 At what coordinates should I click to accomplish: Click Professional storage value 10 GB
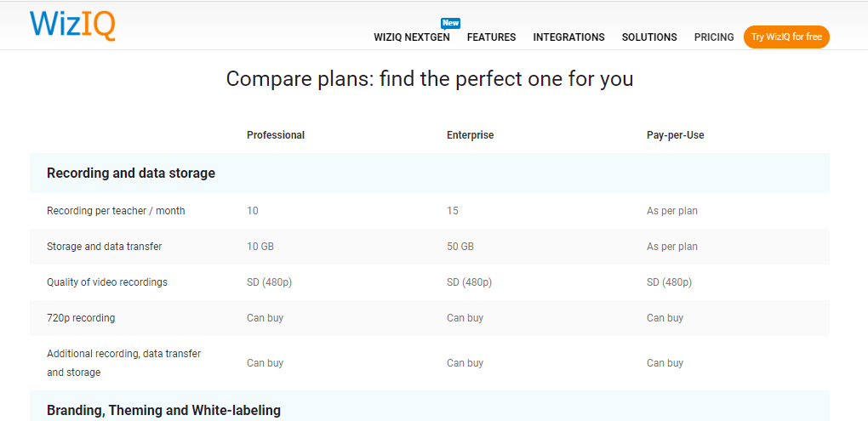click(x=260, y=246)
